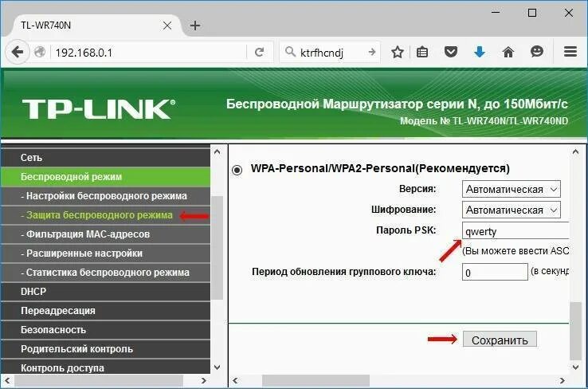Click the content pane scroll up arrow
Image resolution: width=588 pixels, height=389 pixels.
click(575, 152)
